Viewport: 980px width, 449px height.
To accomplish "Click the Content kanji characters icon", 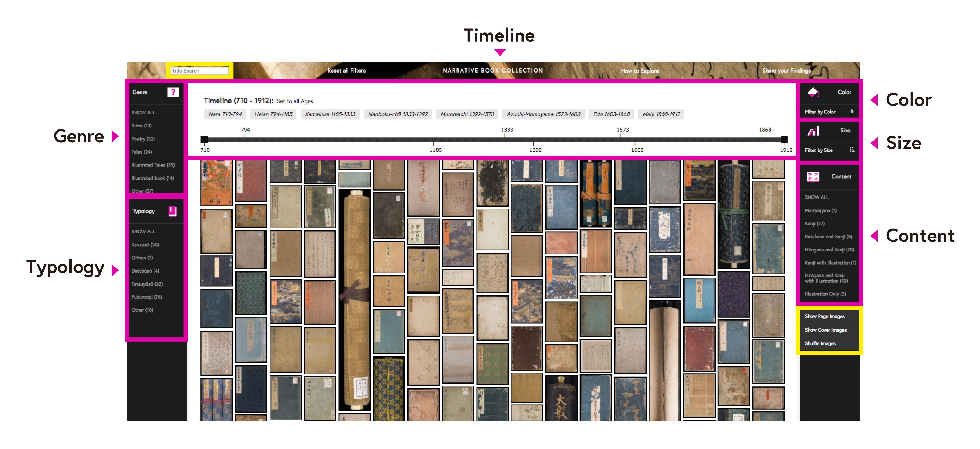I will 813,177.
